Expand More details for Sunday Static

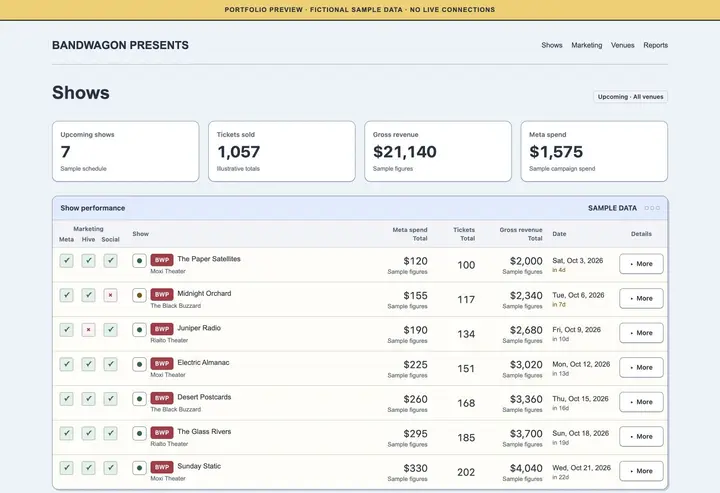click(641, 471)
